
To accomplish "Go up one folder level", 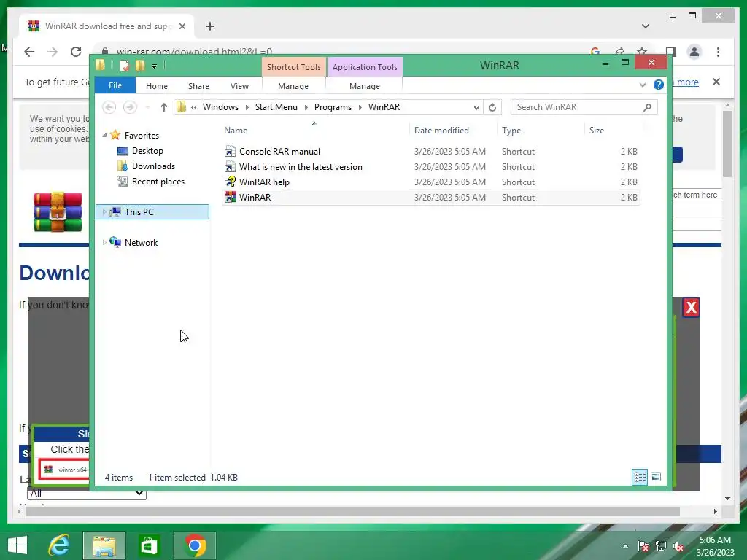I will coord(164,107).
